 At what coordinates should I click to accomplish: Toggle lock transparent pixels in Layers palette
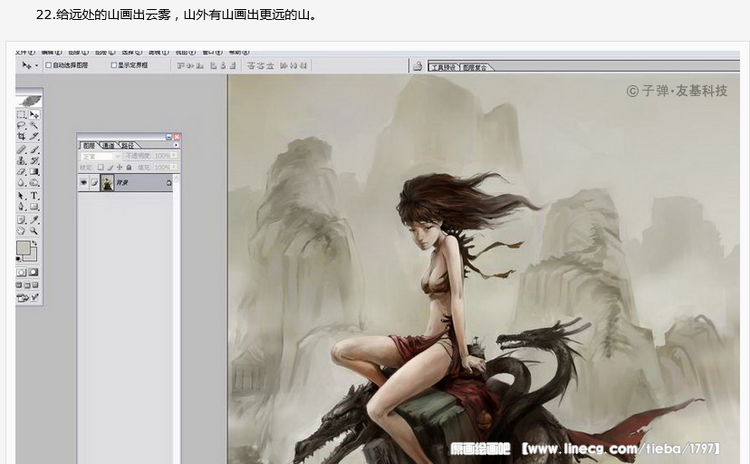point(100,167)
